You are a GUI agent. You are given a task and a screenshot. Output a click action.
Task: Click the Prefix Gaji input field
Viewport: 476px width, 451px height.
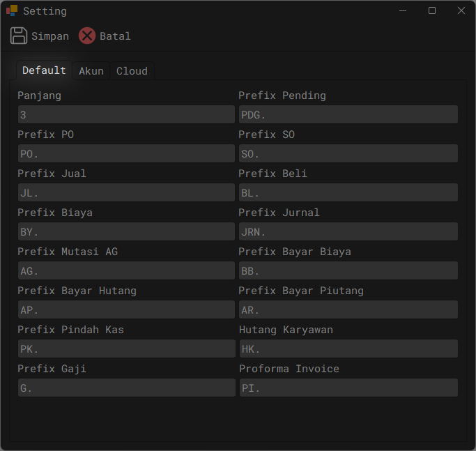(x=126, y=388)
